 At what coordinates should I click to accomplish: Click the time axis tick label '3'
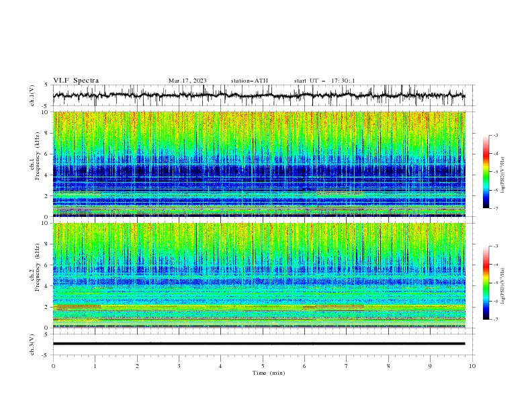point(179,366)
